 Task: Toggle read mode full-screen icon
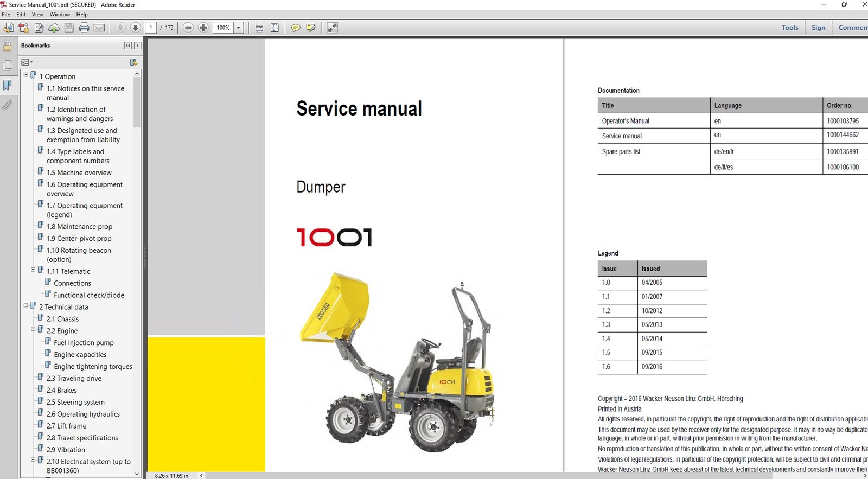[333, 28]
